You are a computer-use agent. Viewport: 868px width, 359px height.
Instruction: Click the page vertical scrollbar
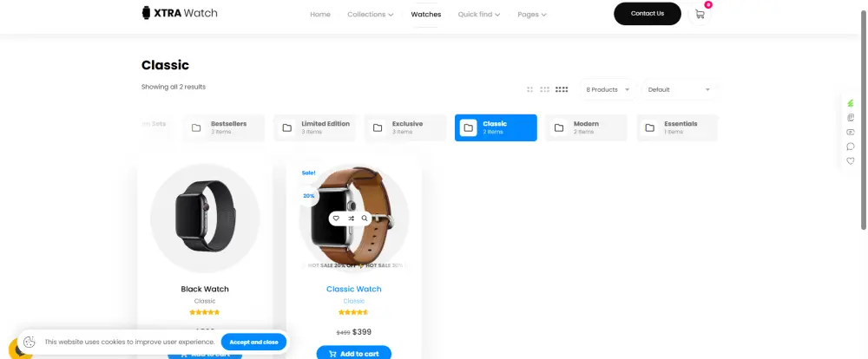pos(864,120)
